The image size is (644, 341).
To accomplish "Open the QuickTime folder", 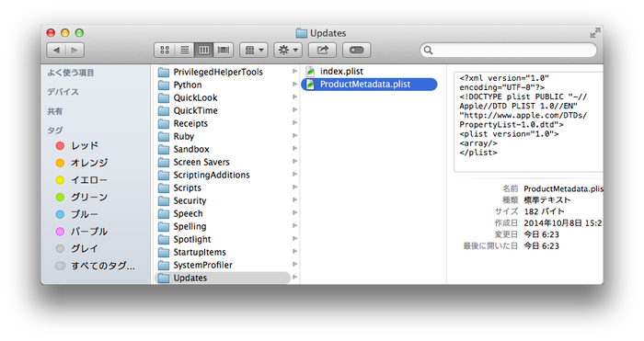I will click(x=188, y=111).
